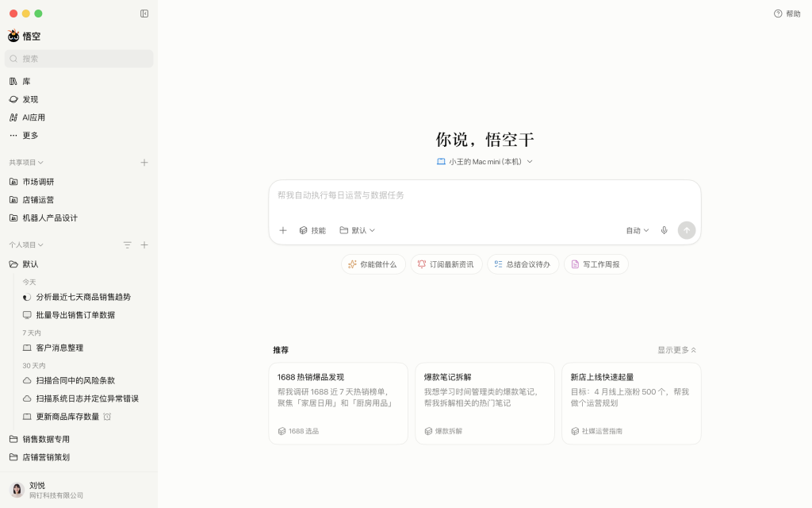Image resolution: width=812 pixels, height=508 pixels.
Task: Open 扫描系统日志并定位异常错误 task
Action: pos(86,399)
